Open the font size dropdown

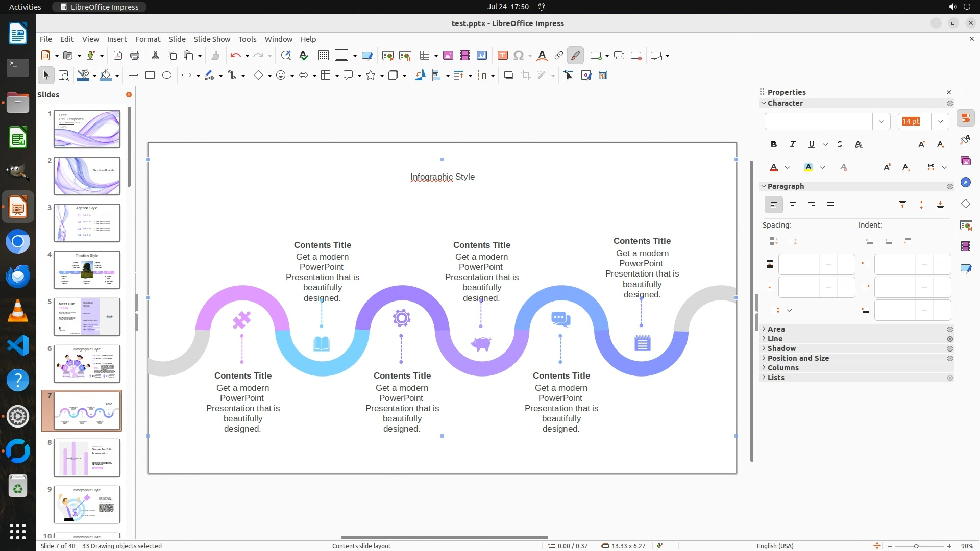click(940, 121)
